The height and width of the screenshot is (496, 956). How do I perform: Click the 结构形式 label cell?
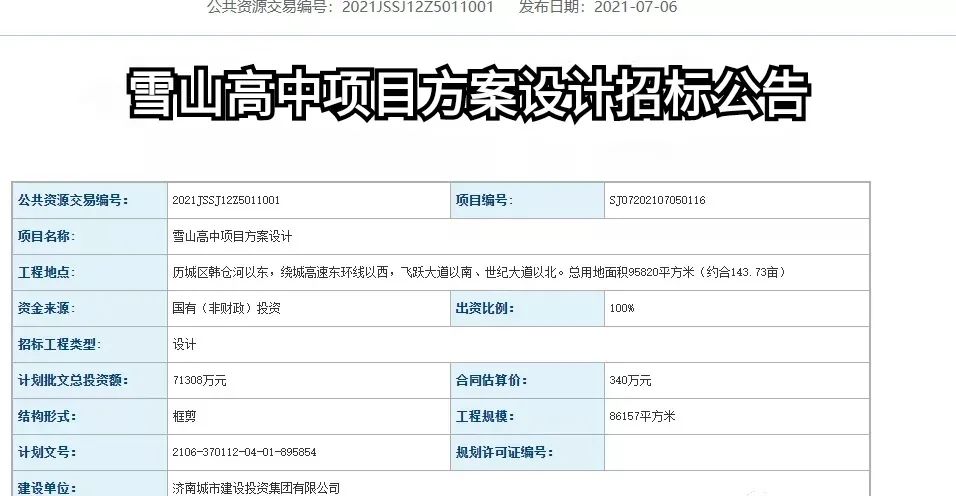point(90,416)
